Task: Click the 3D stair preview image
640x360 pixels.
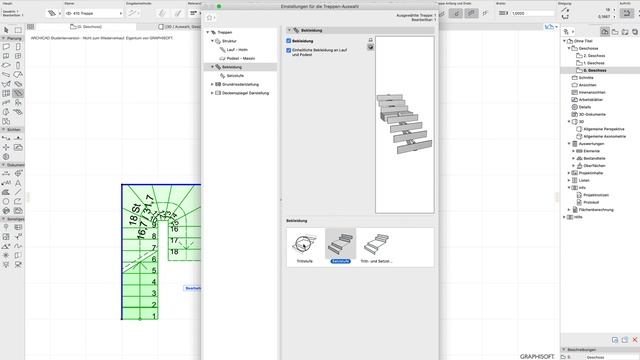Action: 404,125
